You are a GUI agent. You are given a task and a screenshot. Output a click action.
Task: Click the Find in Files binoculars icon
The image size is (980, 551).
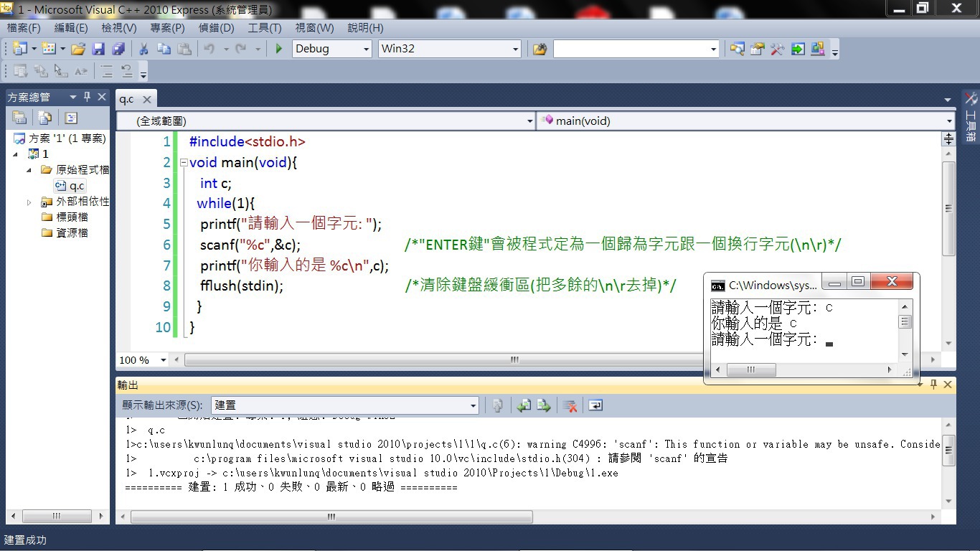(540, 49)
